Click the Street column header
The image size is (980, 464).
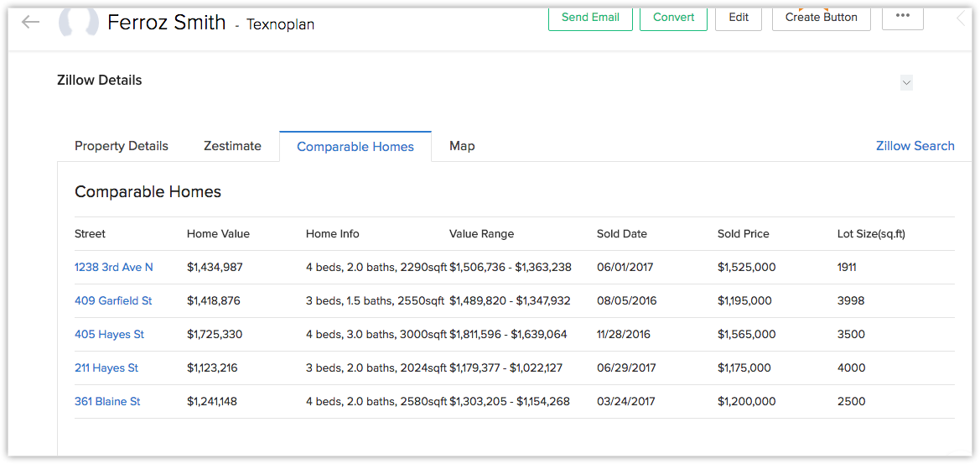coord(90,234)
